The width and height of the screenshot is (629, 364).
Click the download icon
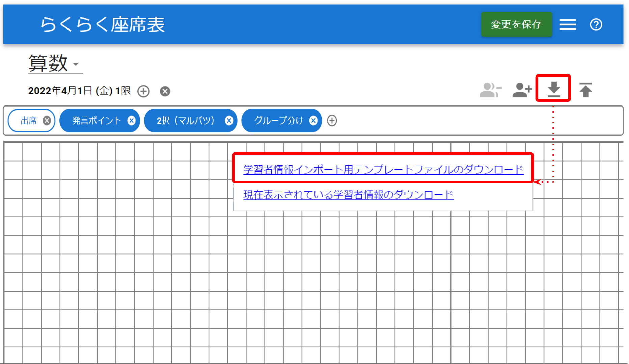[554, 89]
